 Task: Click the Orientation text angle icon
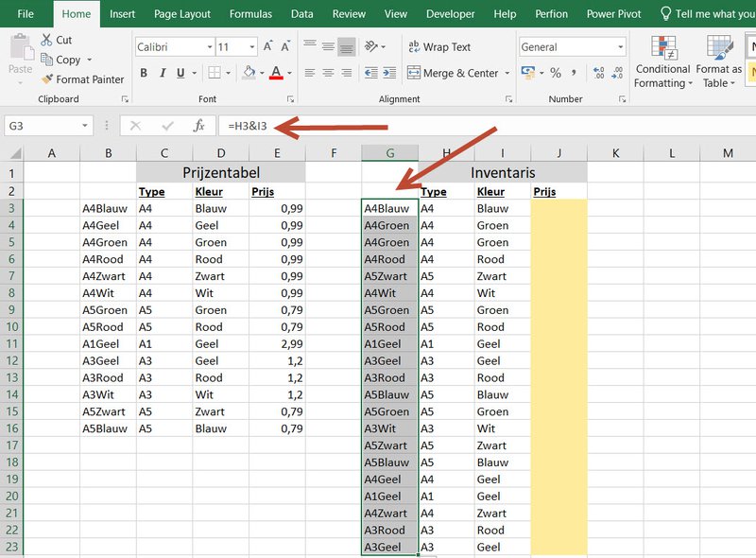[x=371, y=46]
